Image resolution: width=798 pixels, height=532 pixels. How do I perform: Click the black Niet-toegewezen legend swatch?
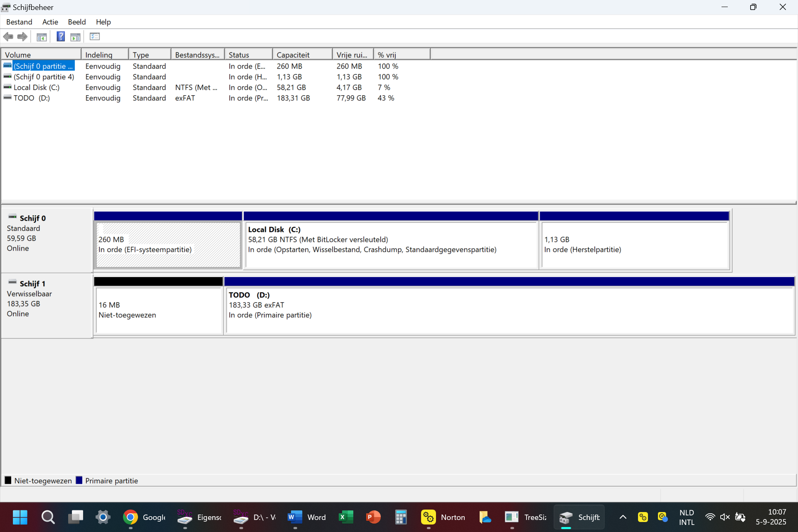point(8,480)
